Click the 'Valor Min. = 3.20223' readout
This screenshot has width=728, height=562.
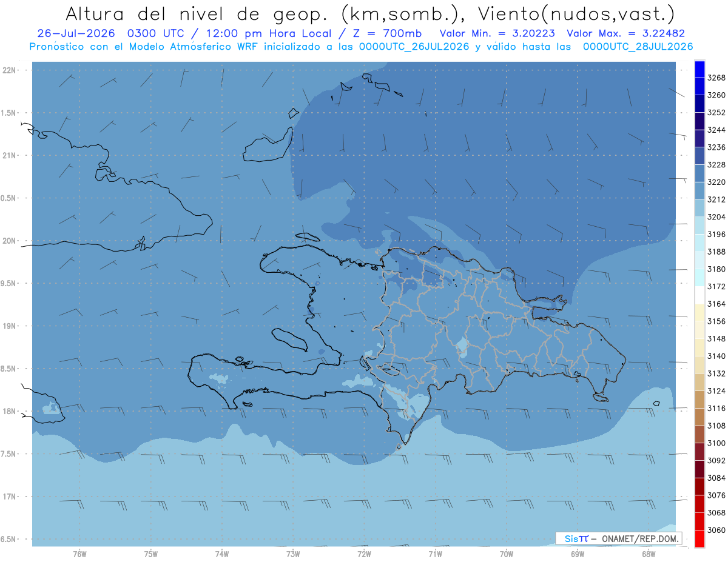[497, 33]
